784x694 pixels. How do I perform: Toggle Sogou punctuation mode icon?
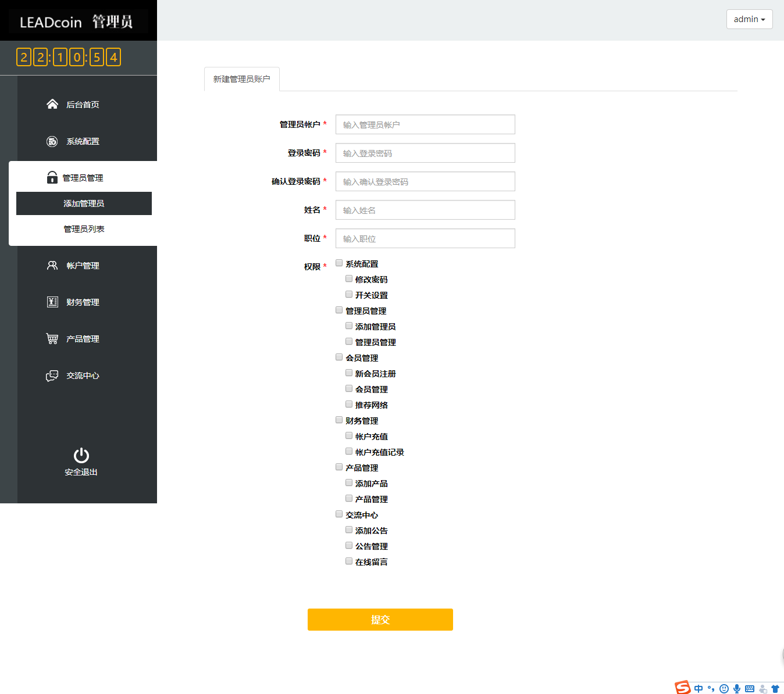[x=711, y=689]
